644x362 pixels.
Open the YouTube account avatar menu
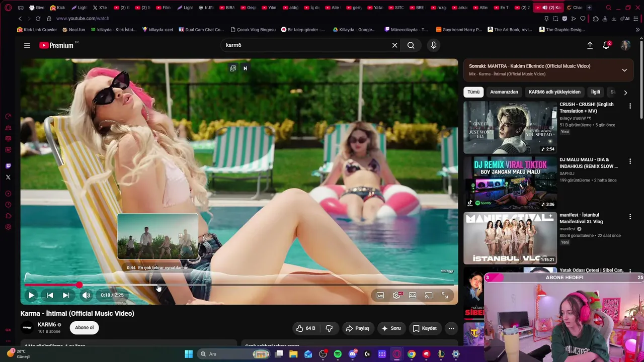(625, 45)
